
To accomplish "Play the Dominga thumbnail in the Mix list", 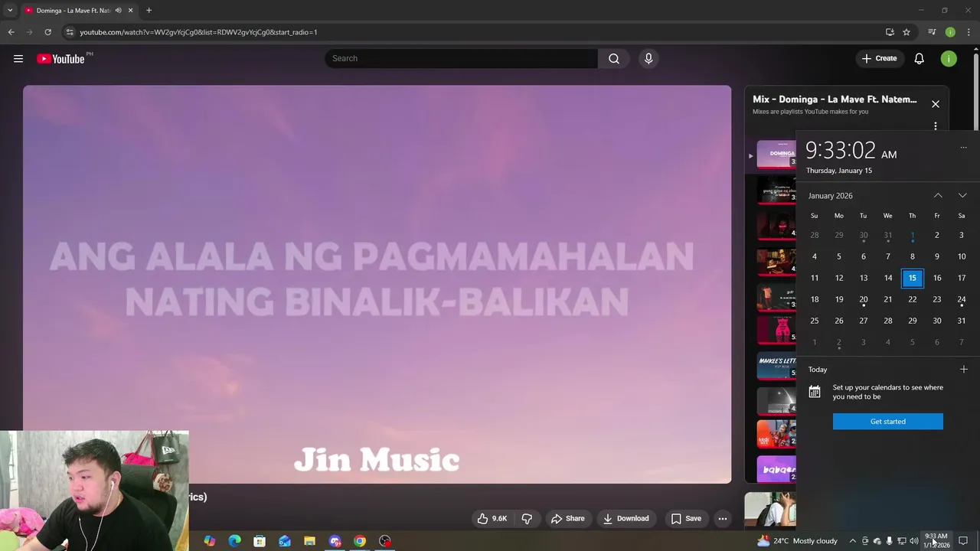I will pyautogui.click(x=776, y=154).
